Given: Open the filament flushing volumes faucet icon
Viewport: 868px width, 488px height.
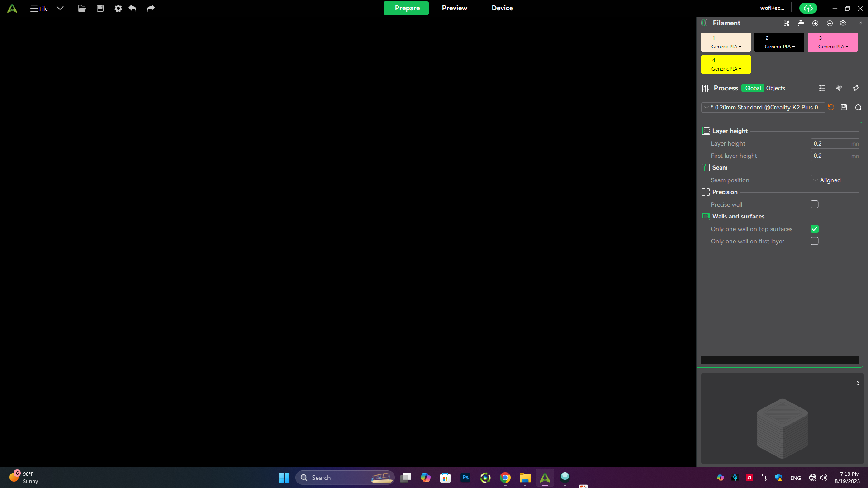Looking at the screenshot, I should point(801,23).
